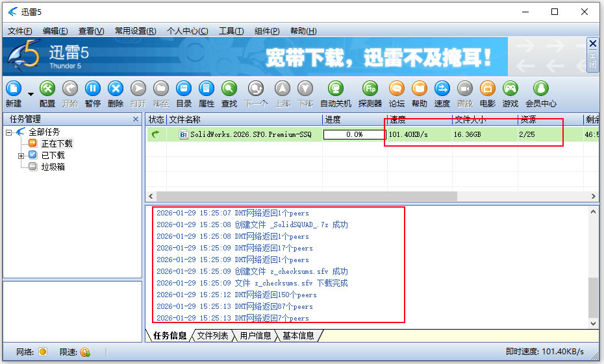Image resolution: width=604 pixels, height=364 pixels.
Task: Switch to 文件列表 tab
Action: 212,335
